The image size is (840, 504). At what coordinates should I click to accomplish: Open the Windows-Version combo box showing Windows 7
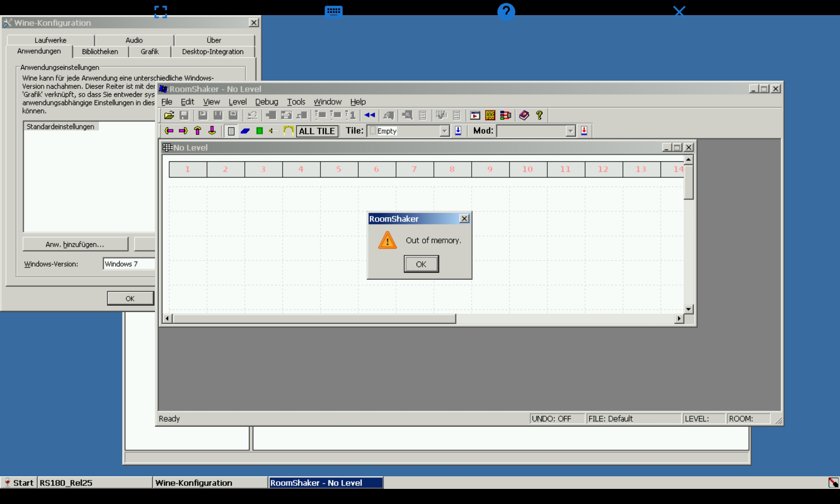pyautogui.click(x=129, y=264)
